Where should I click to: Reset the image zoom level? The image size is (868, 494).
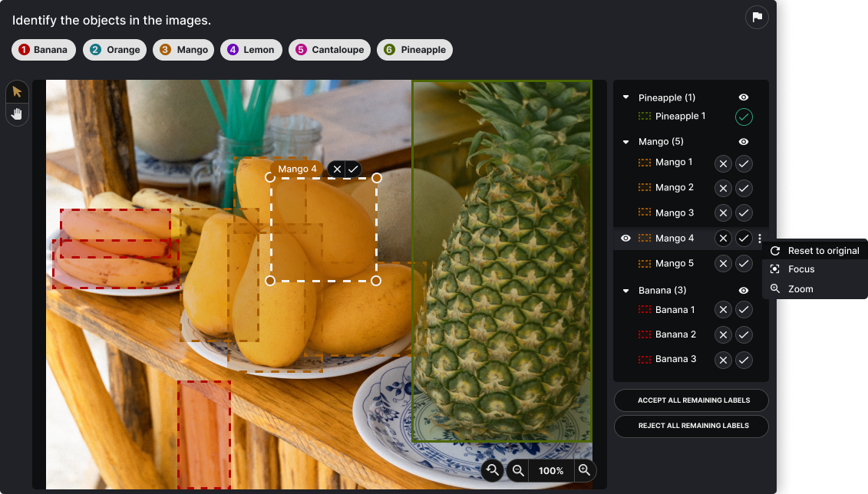click(x=492, y=470)
